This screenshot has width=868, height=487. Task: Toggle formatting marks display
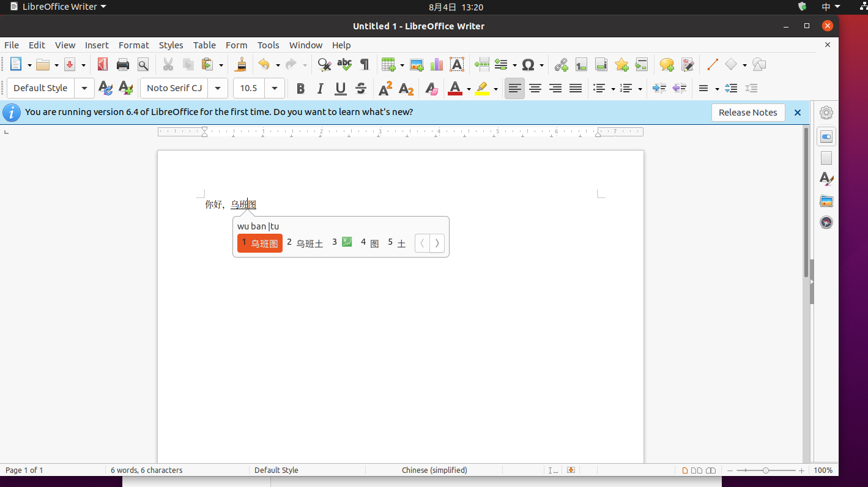363,64
